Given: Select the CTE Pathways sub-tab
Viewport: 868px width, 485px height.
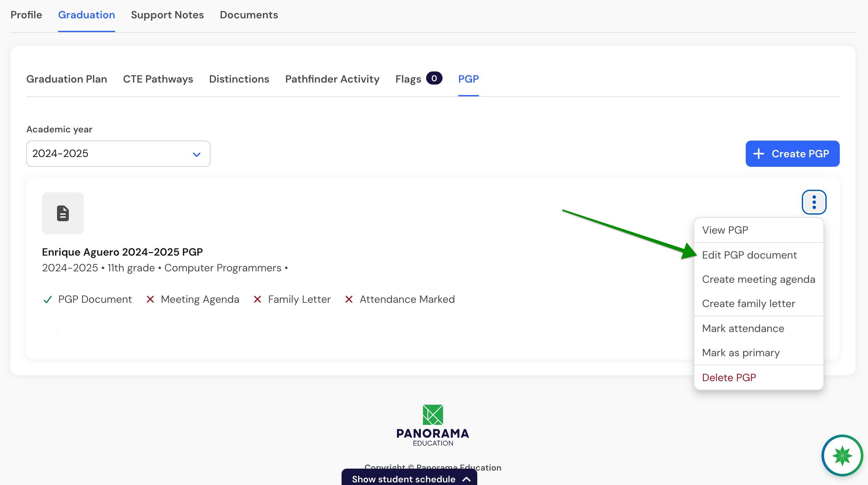Looking at the screenshot, I should 158,79.
